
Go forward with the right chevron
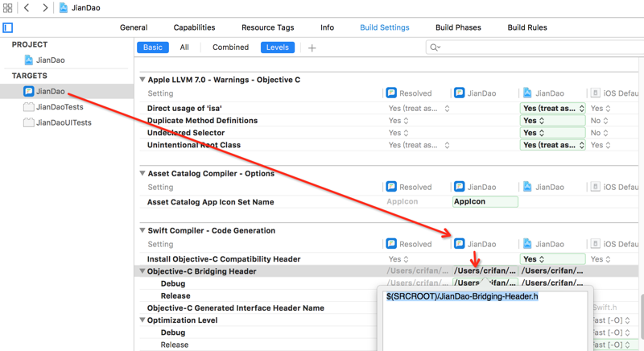tap(45, 8)
